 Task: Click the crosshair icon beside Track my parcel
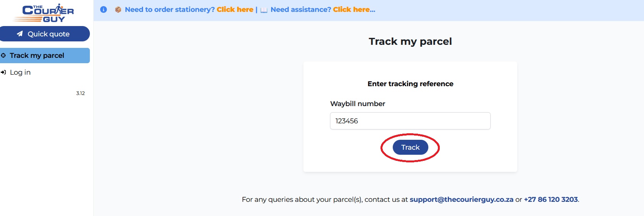[3, 56]
